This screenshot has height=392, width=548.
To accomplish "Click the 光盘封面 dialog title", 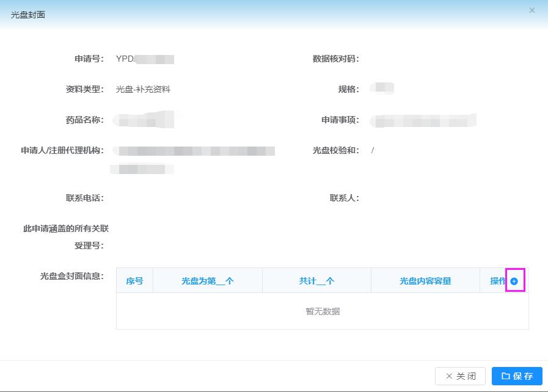I will (x=26, y=13).
